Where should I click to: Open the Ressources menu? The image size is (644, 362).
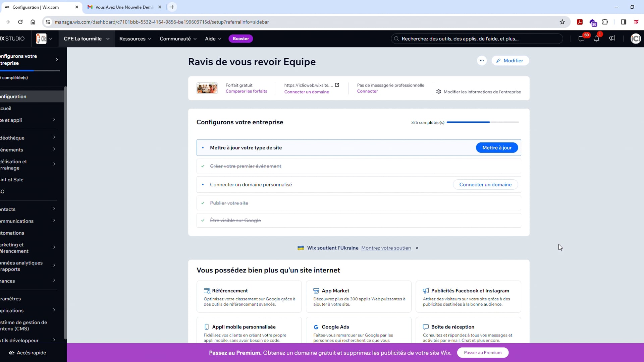click(136, 39)
